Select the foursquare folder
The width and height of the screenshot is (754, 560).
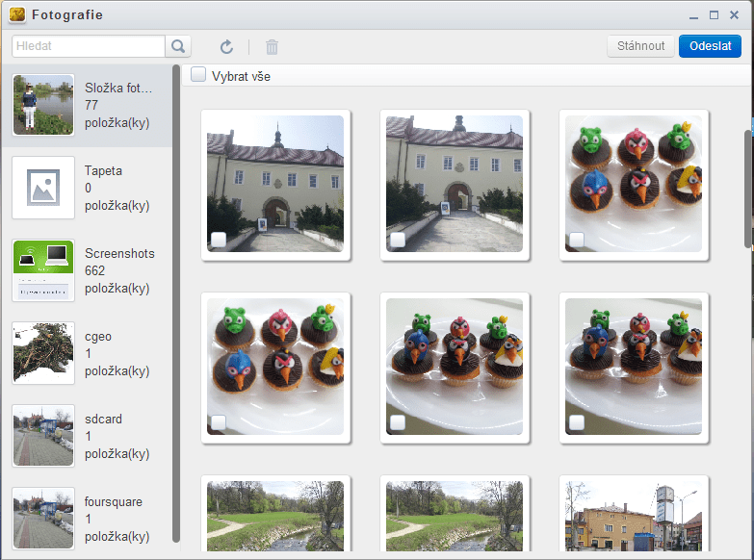pyautogui.click(x=87, y=519)
